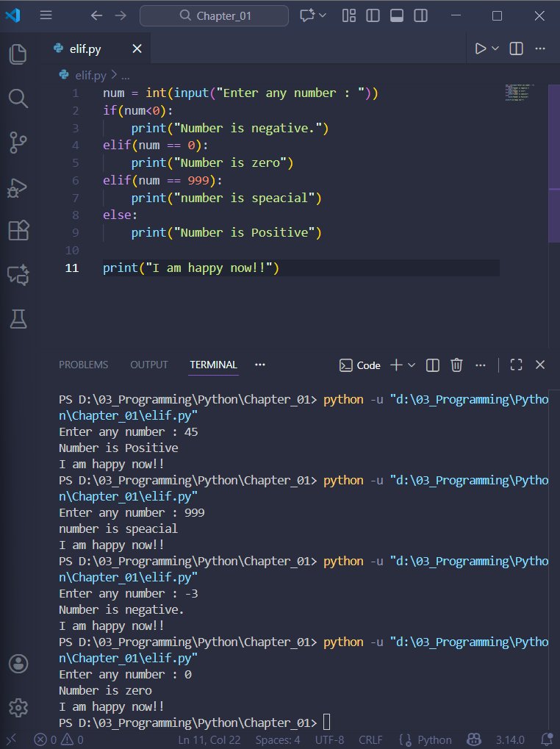Open the Manage gear menu
The width and height of the screenshot is (560, 749).
(18, 707)
